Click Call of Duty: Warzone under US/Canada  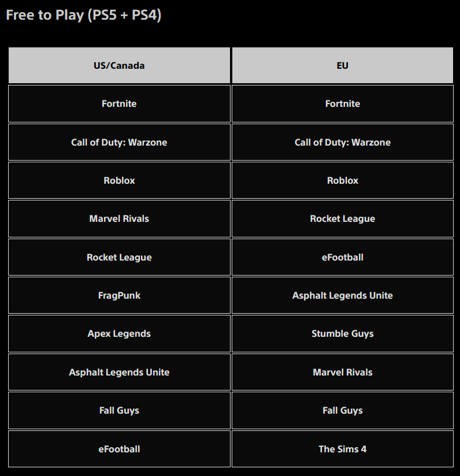click(119, 142)
